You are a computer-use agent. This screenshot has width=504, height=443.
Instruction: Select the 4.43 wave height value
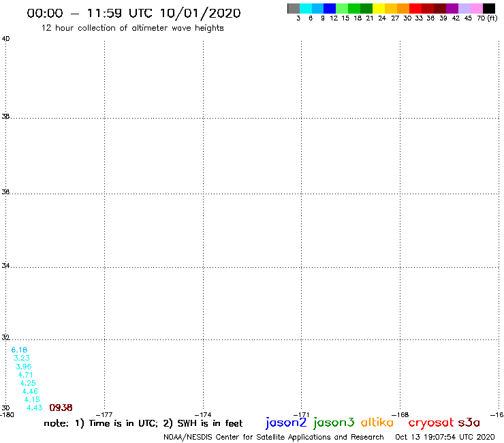34,408
